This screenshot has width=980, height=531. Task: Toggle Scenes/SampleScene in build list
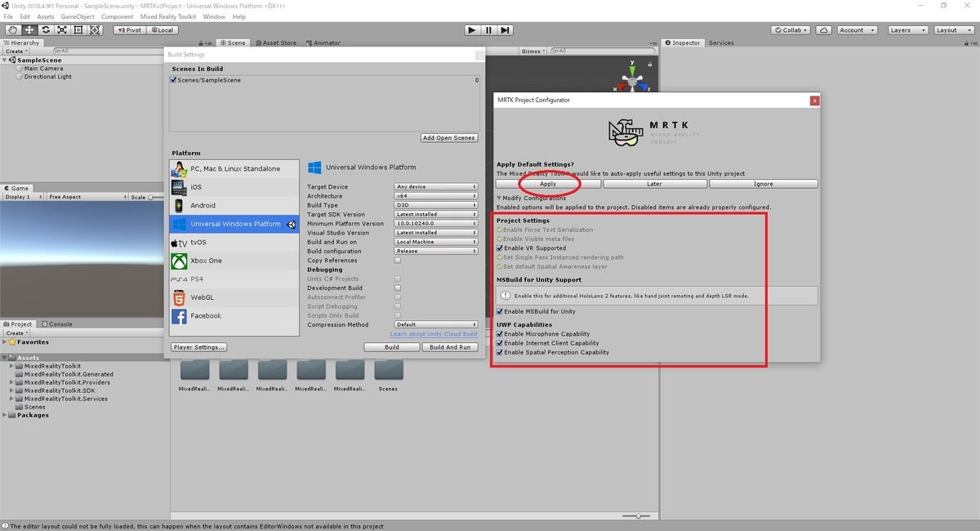(173, 80)
